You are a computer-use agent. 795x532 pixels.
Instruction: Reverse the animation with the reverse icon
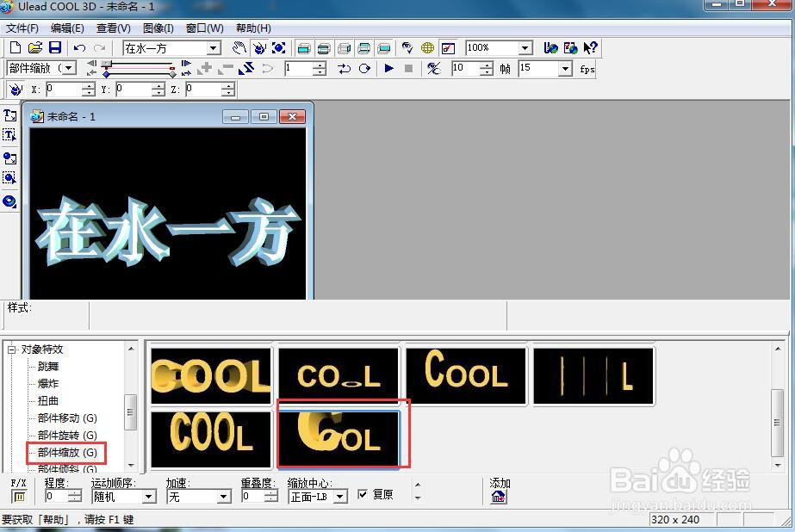[246, 68]
